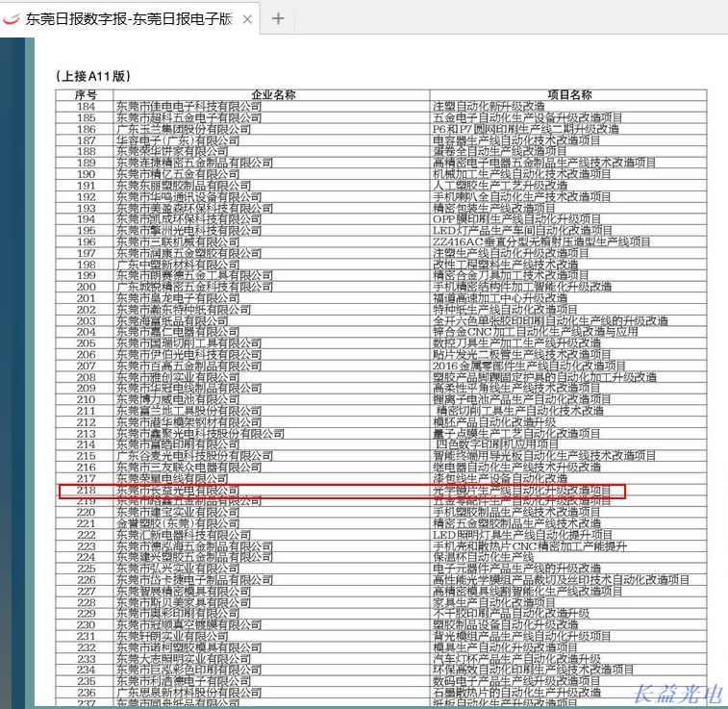Click company 东莞市雅创实业有限公司
Image resolution: width=728 pixels, height=709 pixels.
pos(178,377)
